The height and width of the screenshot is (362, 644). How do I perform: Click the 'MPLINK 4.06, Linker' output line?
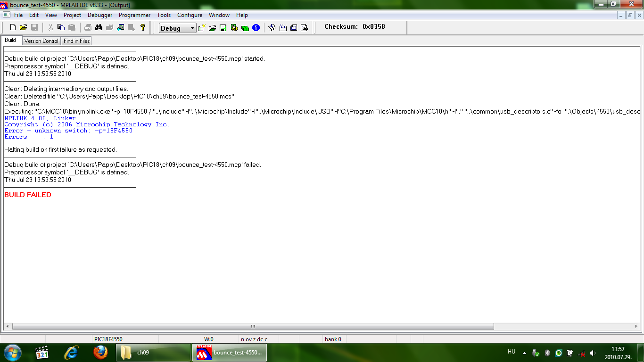click(x=40, y=118)
